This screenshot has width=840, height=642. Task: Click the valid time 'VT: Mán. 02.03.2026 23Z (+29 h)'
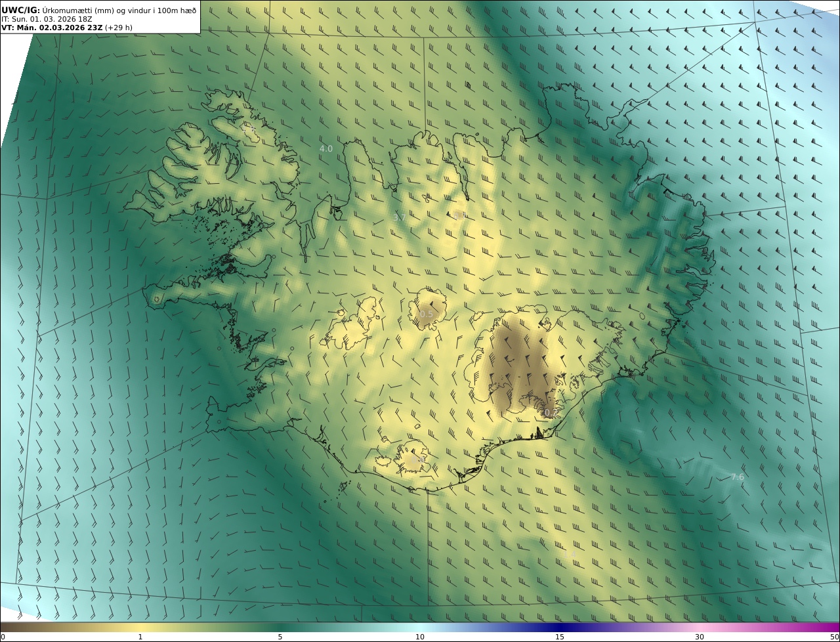pyautogui.click(x=67, y=28)
